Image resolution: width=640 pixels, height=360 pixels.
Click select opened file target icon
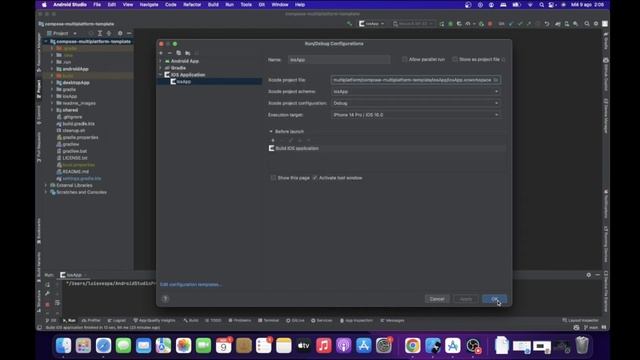point(91,33)
